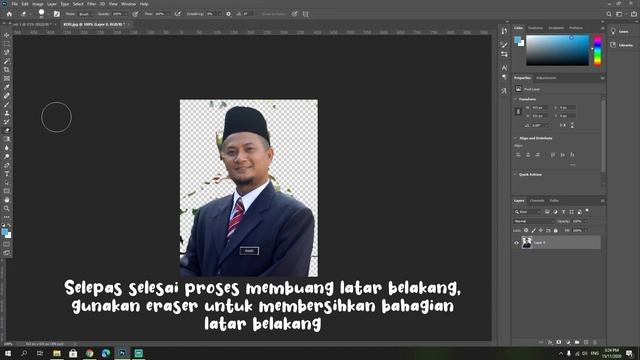Select the Eyedropper tool
Viewport: 640px width, 360px height.
(x=7, y=87)
